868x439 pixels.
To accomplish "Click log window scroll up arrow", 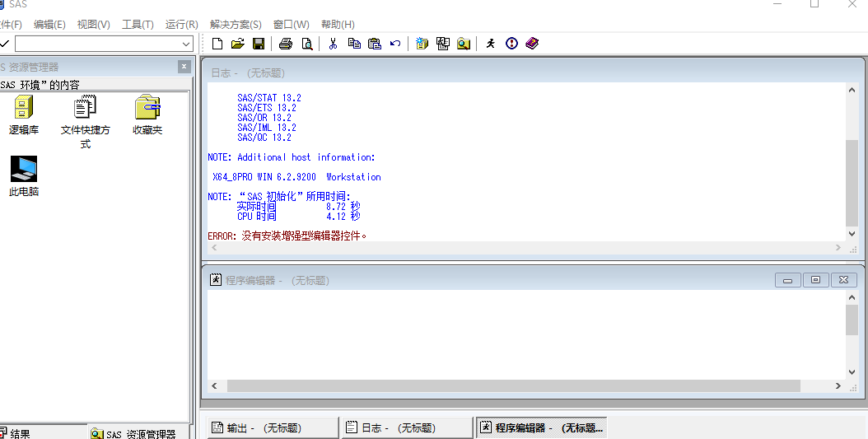I will [x=852, y=91].
